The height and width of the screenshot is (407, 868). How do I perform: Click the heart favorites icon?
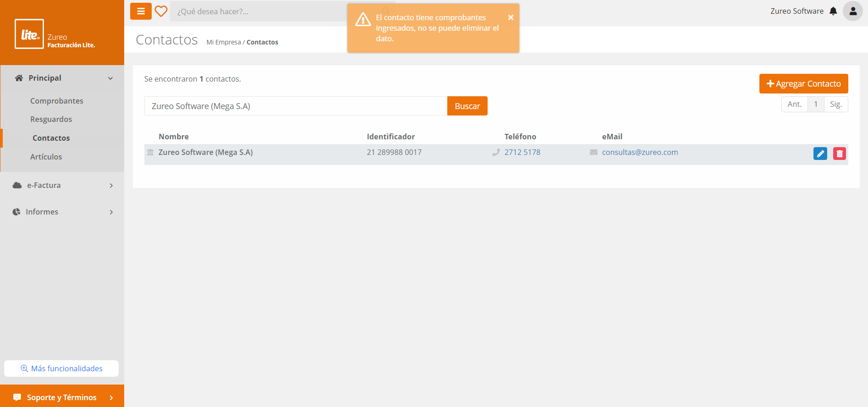(161, 11)
